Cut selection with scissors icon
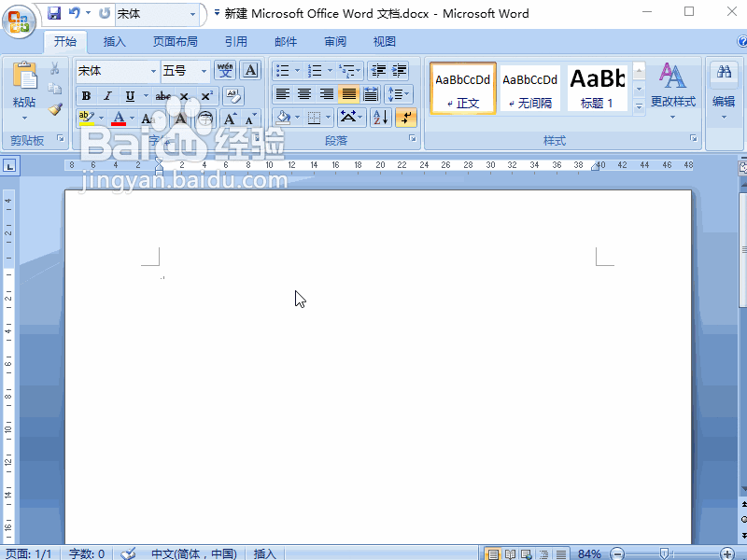Image resolution: width=747 pixels, height=560 pixels. (55, 68)
